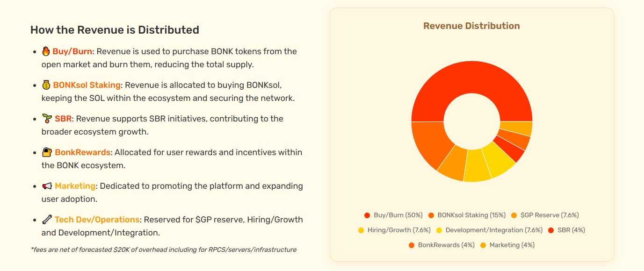The width and height of the screenshot is (644, 271).
Task: Click the bold "BonkRewards" term in the list
Action: click(x=83, y=152)
